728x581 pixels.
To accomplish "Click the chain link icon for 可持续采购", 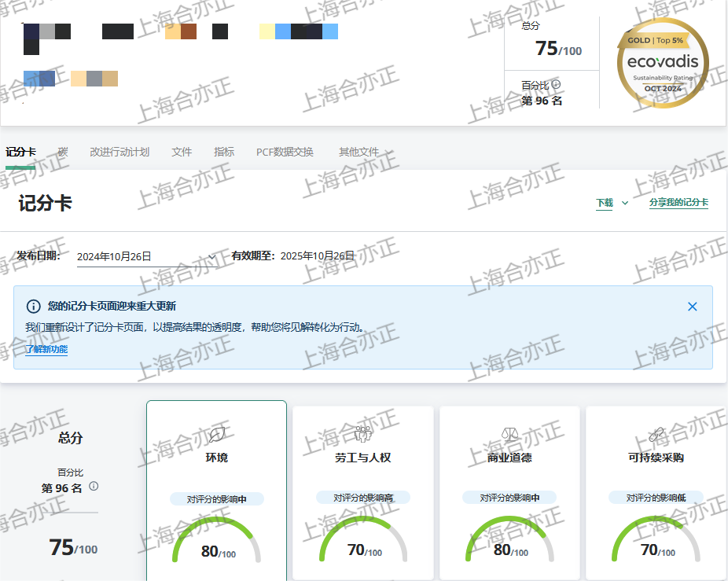I will point(656,434).
